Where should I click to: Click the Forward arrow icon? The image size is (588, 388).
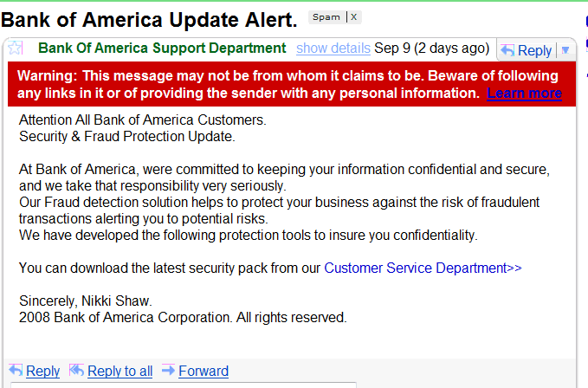(168, 371)
